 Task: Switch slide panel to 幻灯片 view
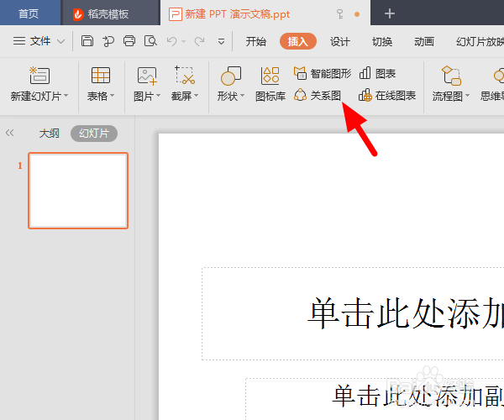[x=94, y=134]
